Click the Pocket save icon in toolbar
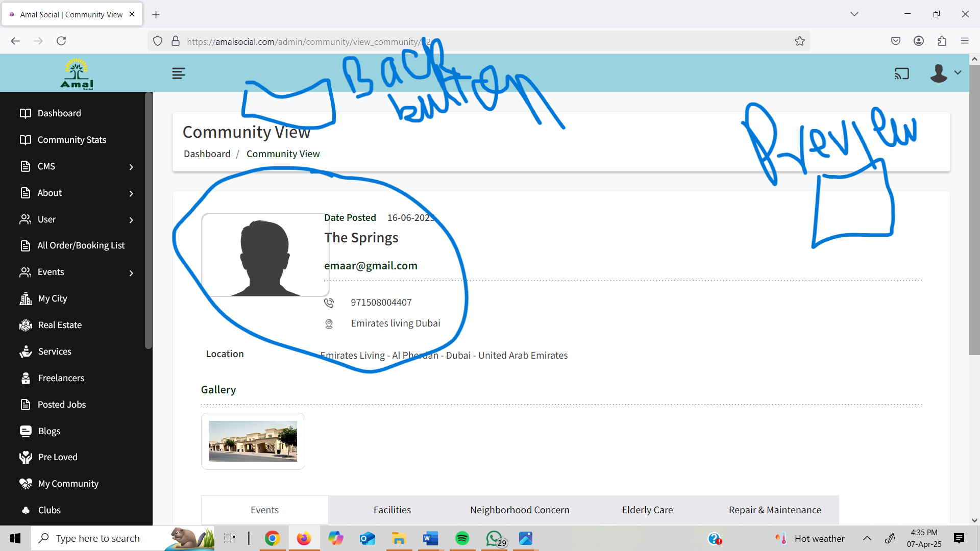This screenshot has height=551, width=980. point(895,41)
